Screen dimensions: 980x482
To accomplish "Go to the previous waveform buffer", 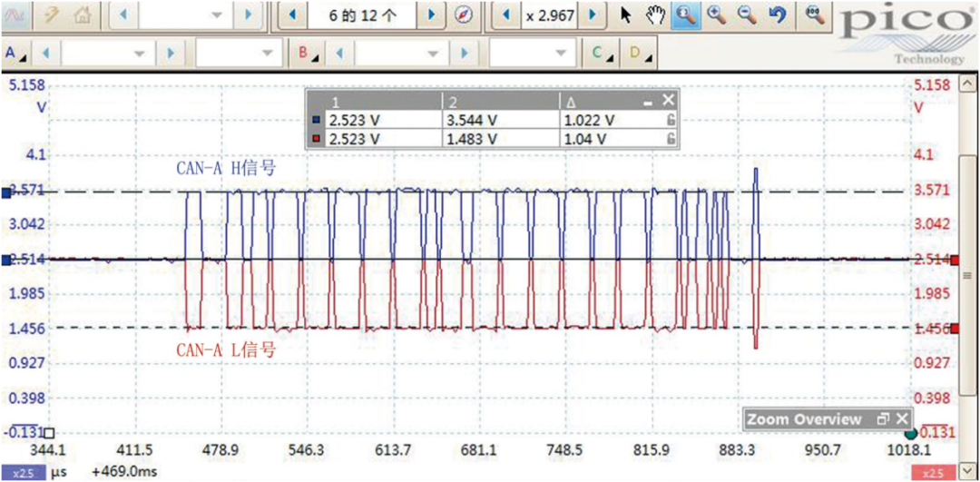I will (292, 15).
